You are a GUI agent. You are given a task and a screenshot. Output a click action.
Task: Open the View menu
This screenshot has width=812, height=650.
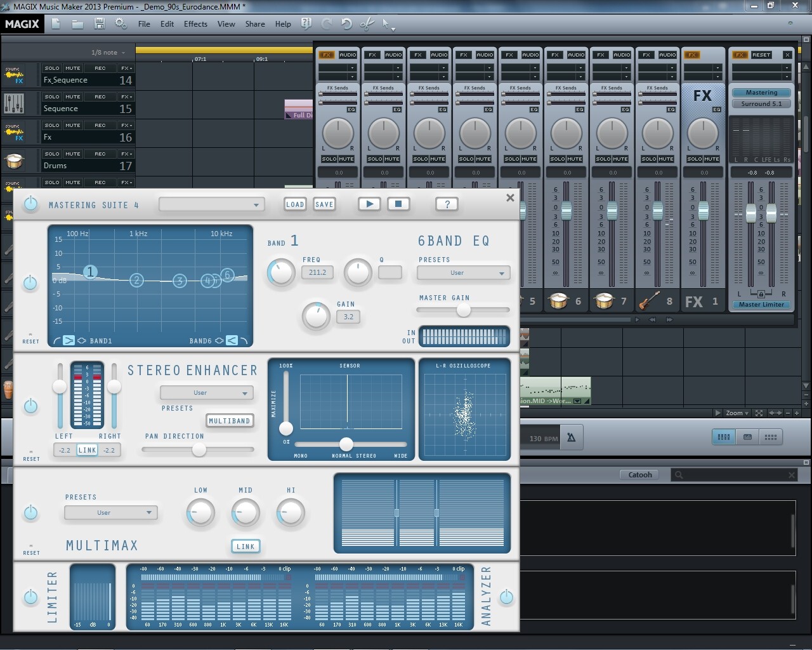(226, 24)
